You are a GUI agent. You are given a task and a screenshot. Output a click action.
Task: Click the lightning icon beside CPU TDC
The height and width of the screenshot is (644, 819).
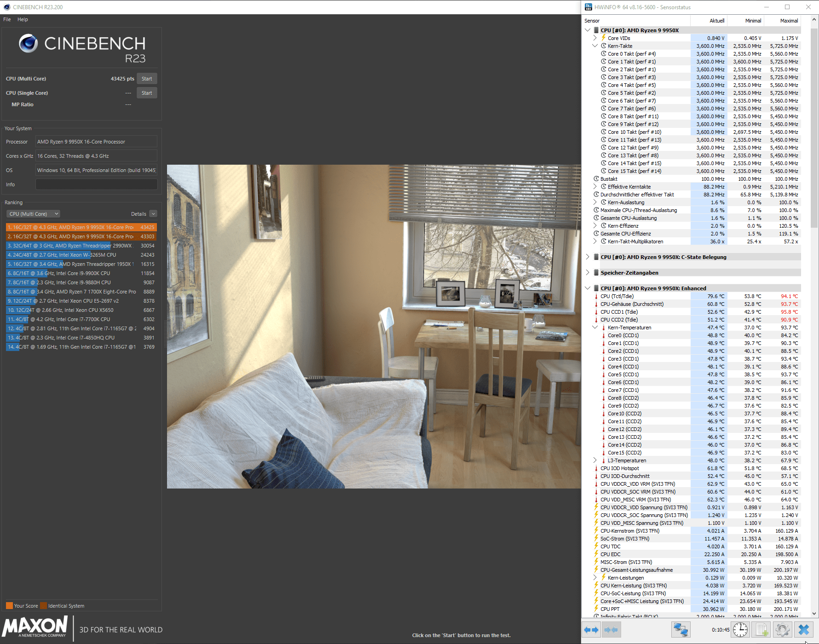pyautogui.click(x=596, y=546)
